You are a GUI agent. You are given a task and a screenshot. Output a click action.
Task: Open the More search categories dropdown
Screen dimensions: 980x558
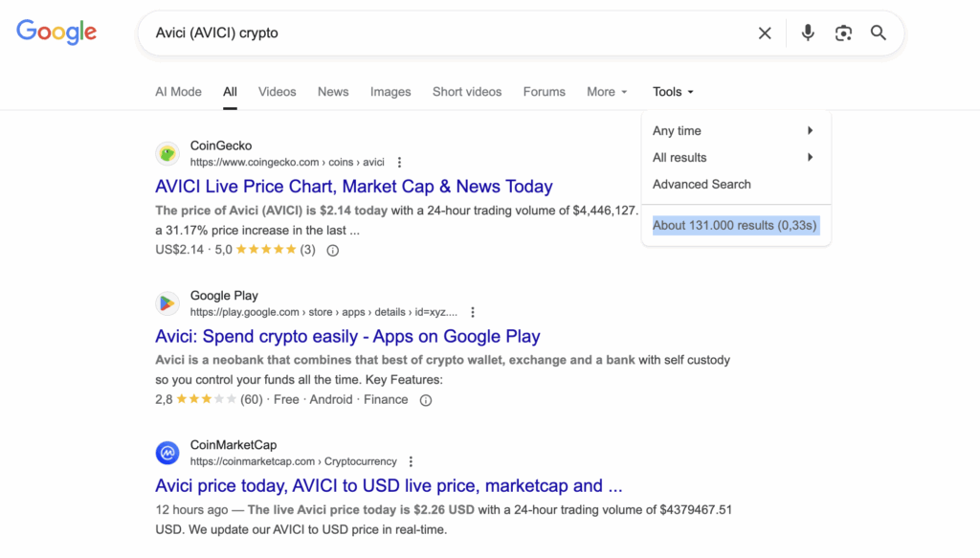click(607, 92)
